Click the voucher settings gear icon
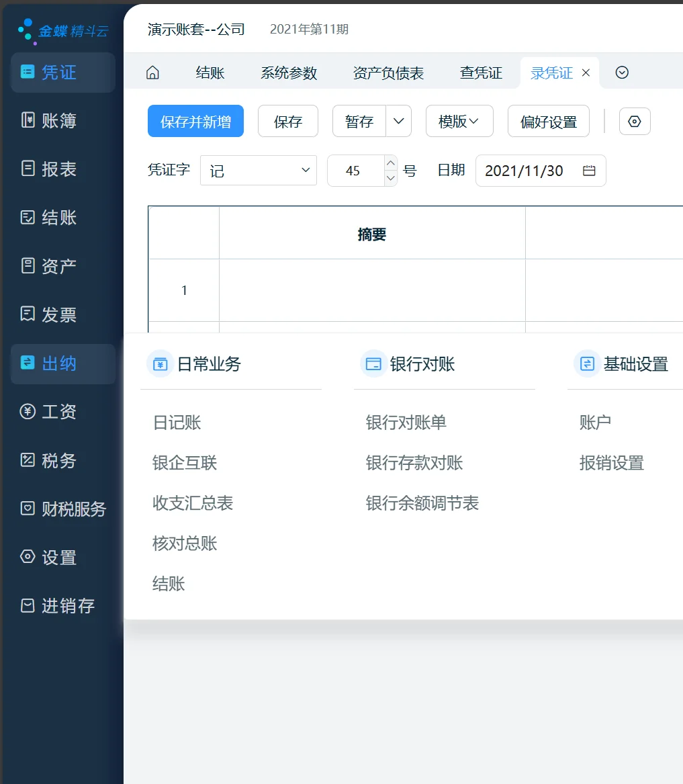This screenshot has width=683, height=784. [x=634, y=121]
